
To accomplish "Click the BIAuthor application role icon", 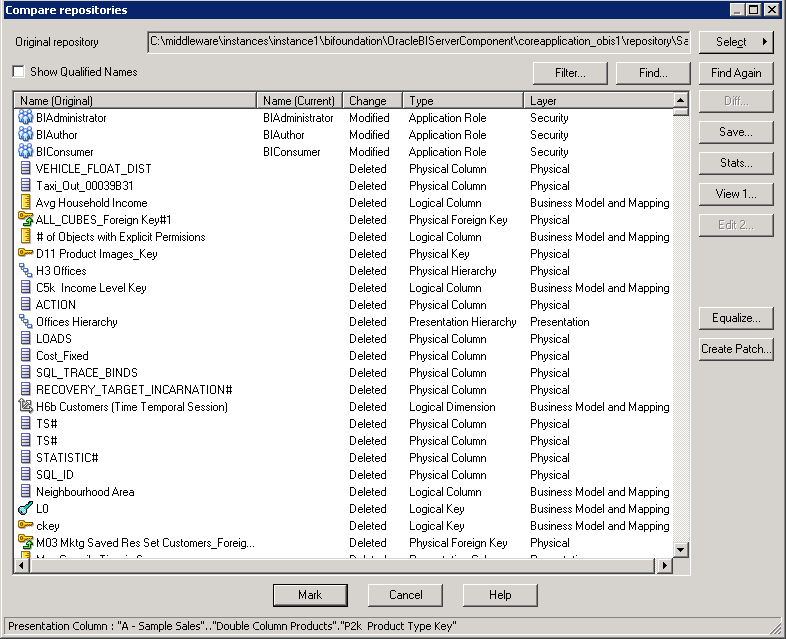I will (x=26, y=135).
